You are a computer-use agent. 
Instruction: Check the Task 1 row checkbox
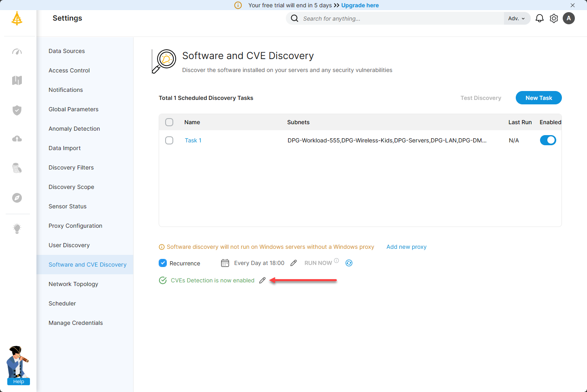click(169, 140)
